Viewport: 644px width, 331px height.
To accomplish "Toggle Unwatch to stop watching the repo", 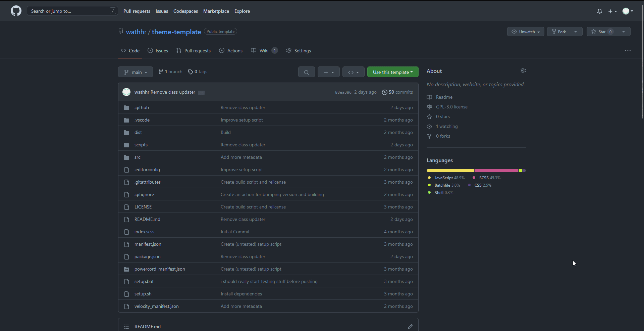I will pos(525,32).
